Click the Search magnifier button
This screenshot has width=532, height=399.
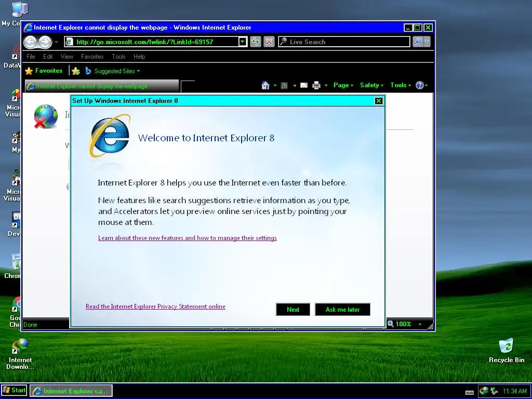[x=418, y=42]
